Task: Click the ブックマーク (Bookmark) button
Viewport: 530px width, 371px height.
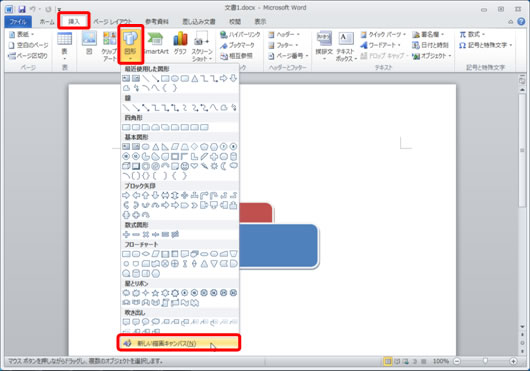Action: (237, 45)
